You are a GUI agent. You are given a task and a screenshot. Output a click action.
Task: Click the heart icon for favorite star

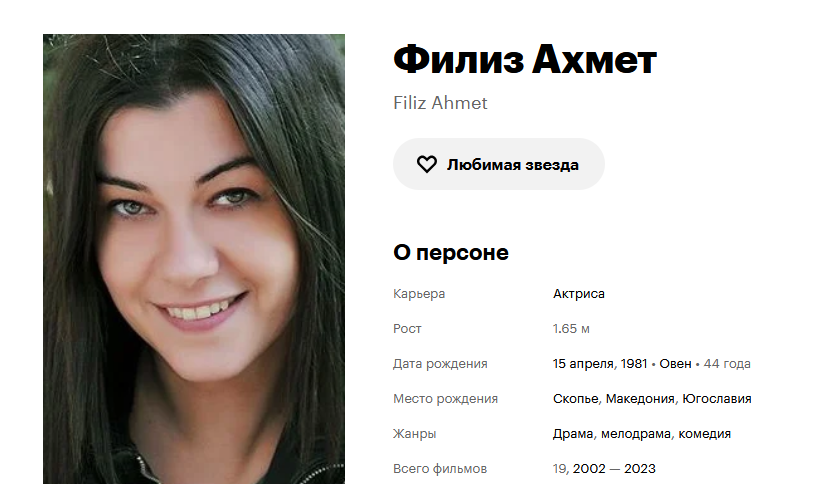pyautogui.click(x=426, y=164)
